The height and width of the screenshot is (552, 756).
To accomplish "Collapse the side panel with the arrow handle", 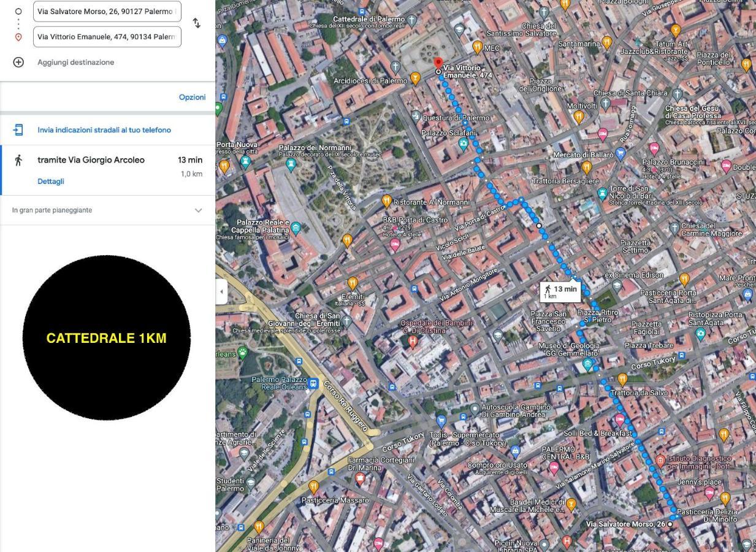I will 221,291.
